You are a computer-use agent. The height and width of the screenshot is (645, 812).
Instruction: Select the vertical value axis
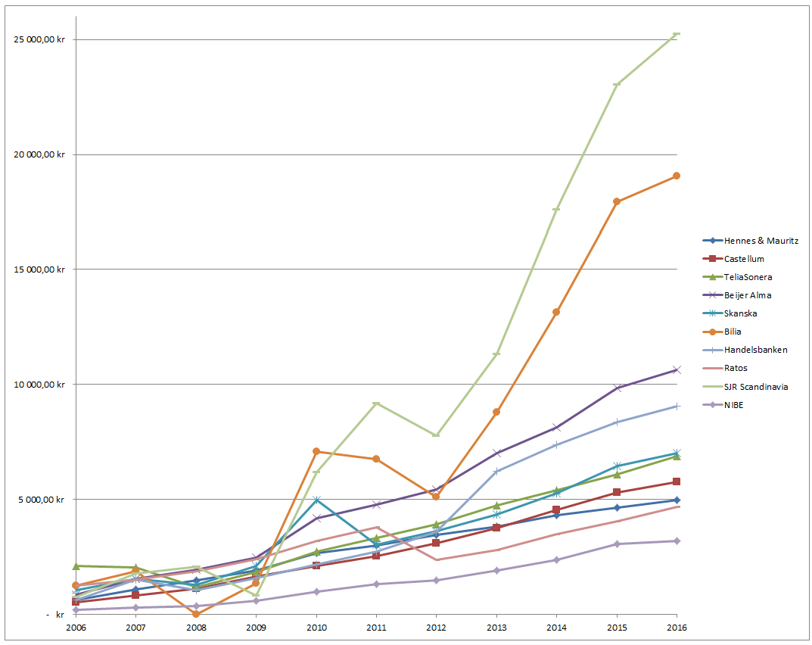click(x=74, y=318)
